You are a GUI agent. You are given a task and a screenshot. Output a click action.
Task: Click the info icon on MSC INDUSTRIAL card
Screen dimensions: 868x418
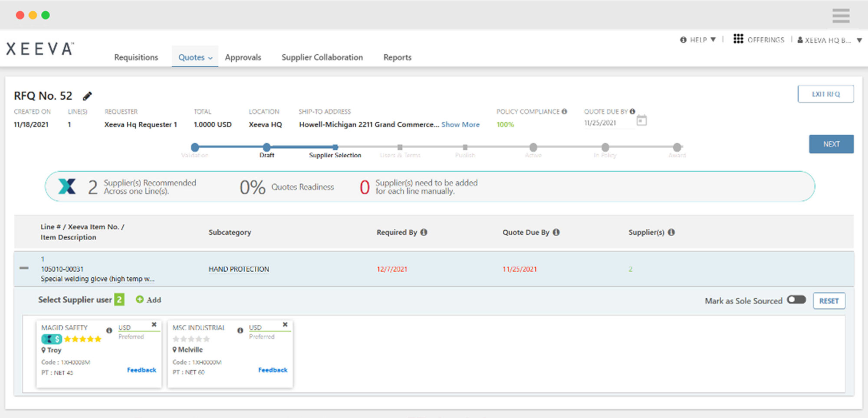[240, 330]
